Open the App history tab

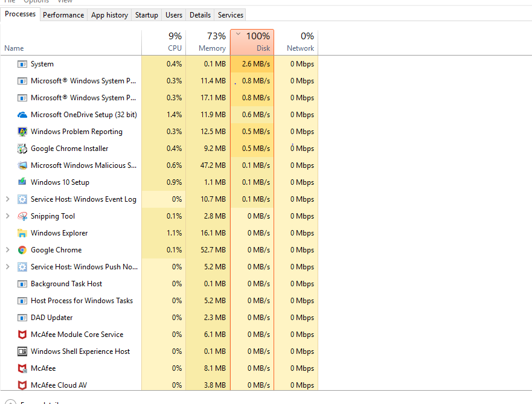tap(109, 15)
